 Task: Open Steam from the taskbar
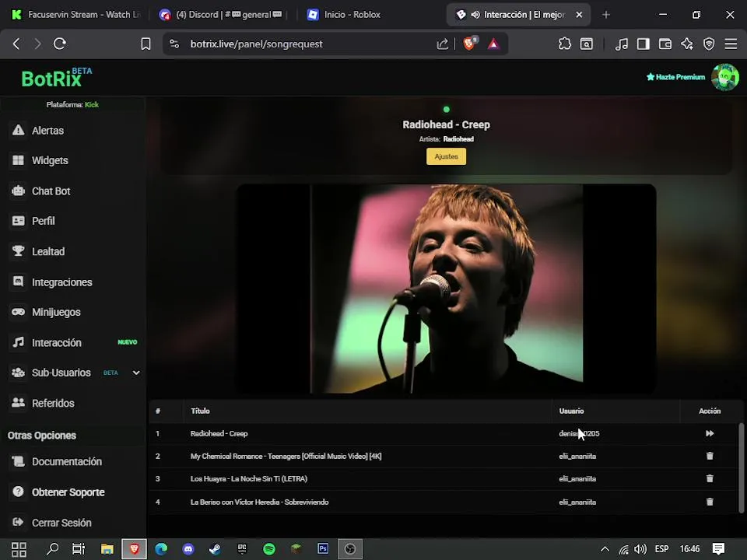(215, 549)
